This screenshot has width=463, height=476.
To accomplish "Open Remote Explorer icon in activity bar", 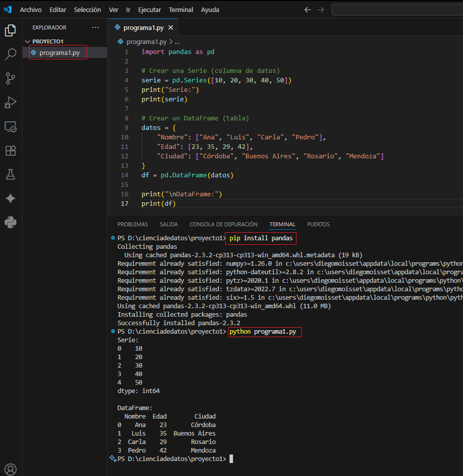I will click(10, 126).
